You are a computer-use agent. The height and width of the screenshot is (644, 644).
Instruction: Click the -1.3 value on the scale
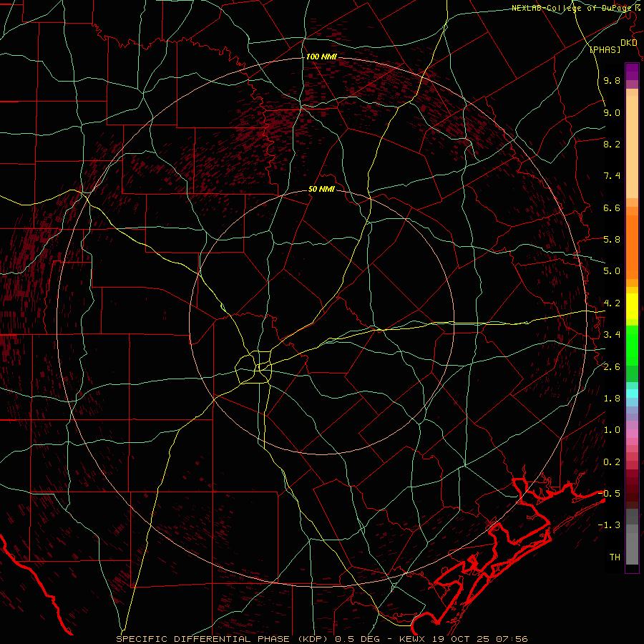[609, 525]
